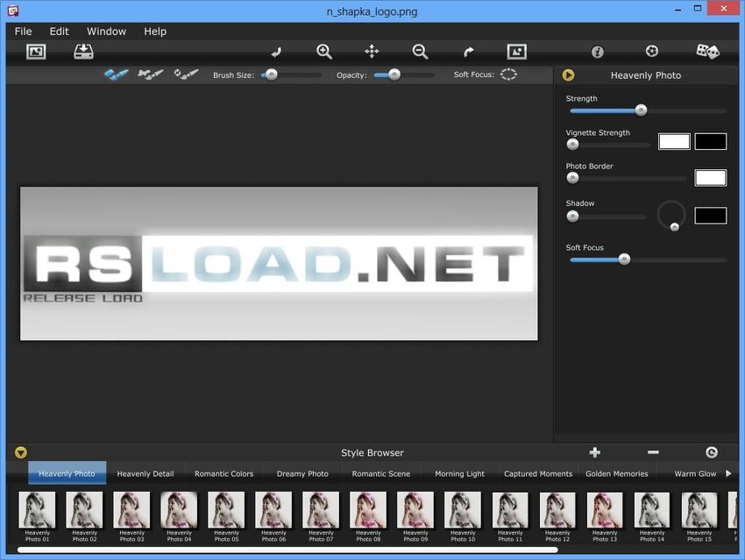Open the Help menu

155,32
